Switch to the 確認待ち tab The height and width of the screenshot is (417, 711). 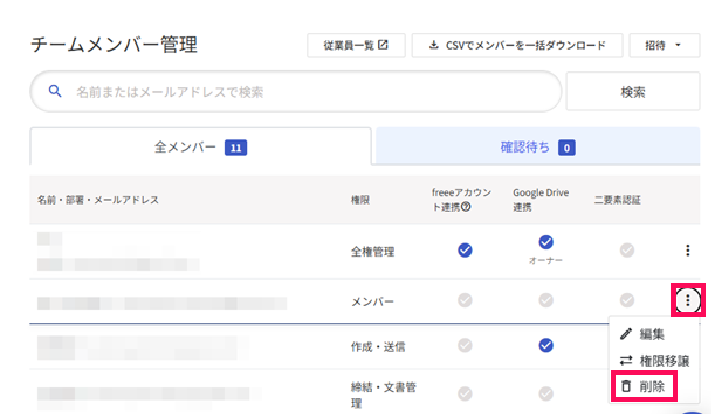point(538,147)
